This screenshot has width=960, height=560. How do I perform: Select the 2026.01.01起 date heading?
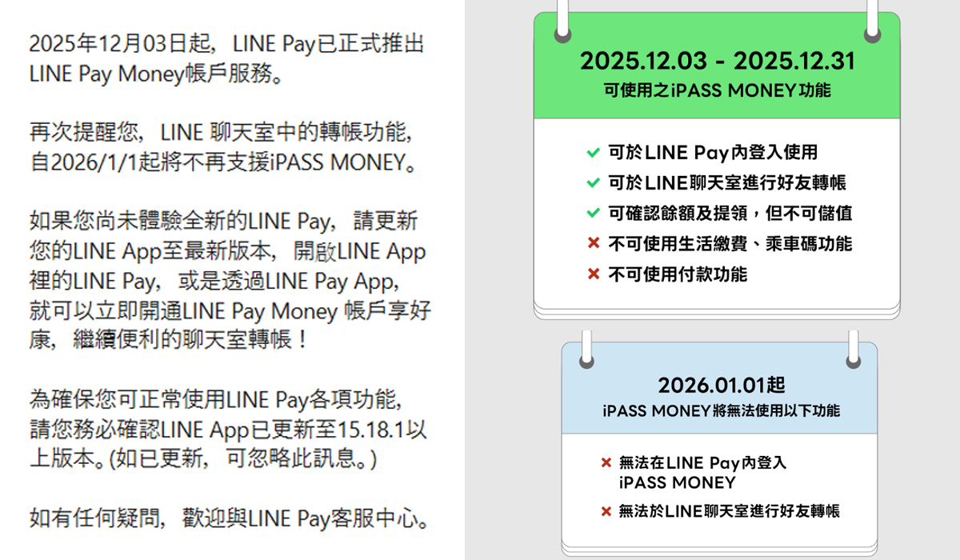pyautogui.click(x=721, y=385)
